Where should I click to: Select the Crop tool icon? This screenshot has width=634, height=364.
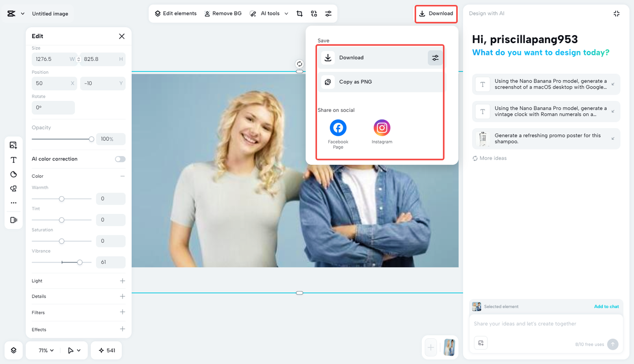pos(300,13)
